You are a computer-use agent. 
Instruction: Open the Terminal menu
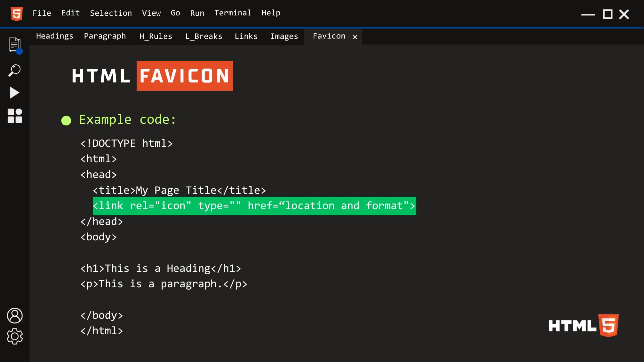[x=233, y=13]
